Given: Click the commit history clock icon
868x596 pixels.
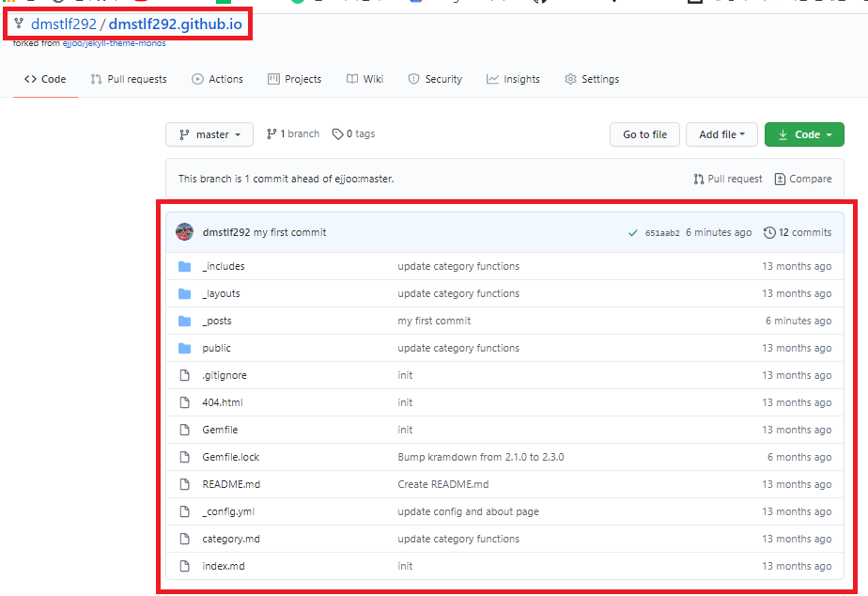Looking at the screenshot, I should click(769, 232).
